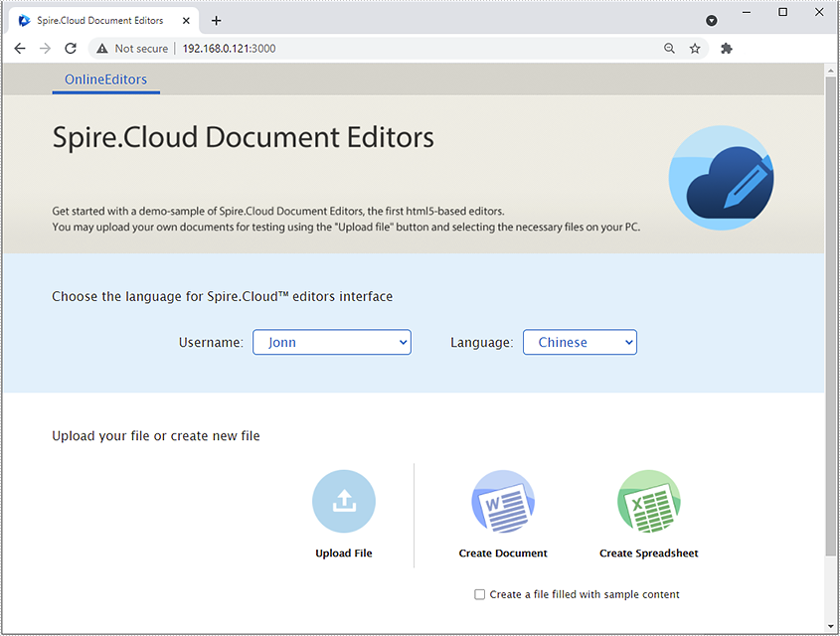
Task: Click the Create Spreadsheet Excel icon
Action: click(649, 501)
